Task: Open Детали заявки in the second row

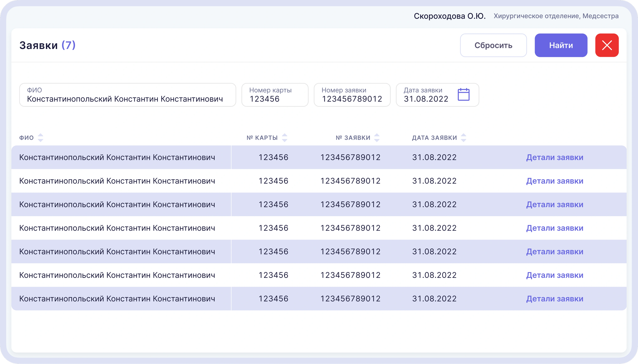Action: coord(555,181)
